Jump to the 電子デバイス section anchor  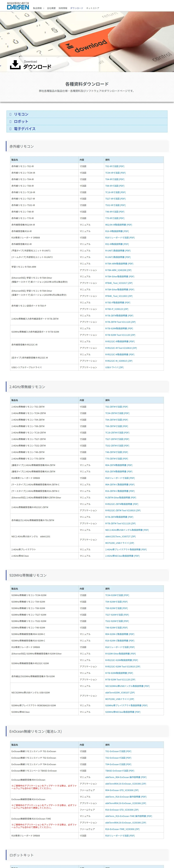click(87, 129)
